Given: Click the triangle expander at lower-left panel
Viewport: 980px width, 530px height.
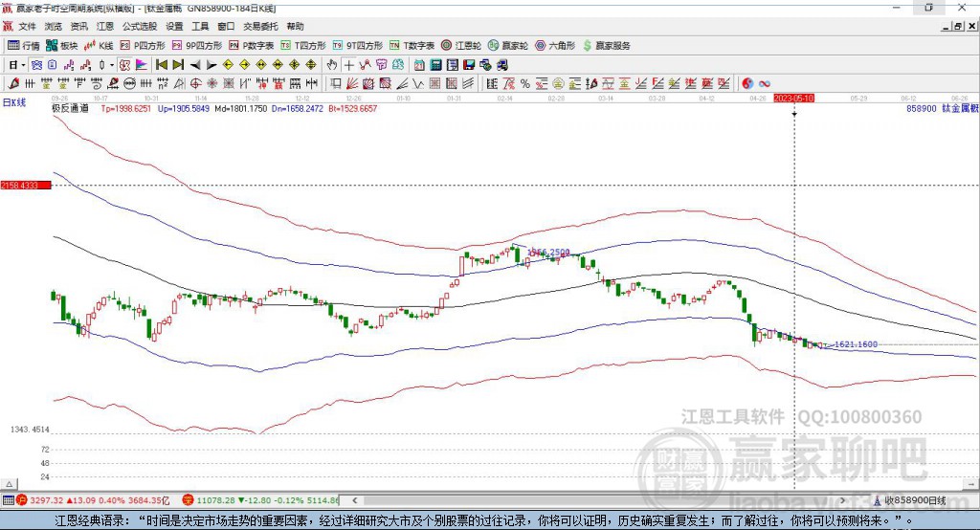Looking at the screenshot, I should point(10,484).
